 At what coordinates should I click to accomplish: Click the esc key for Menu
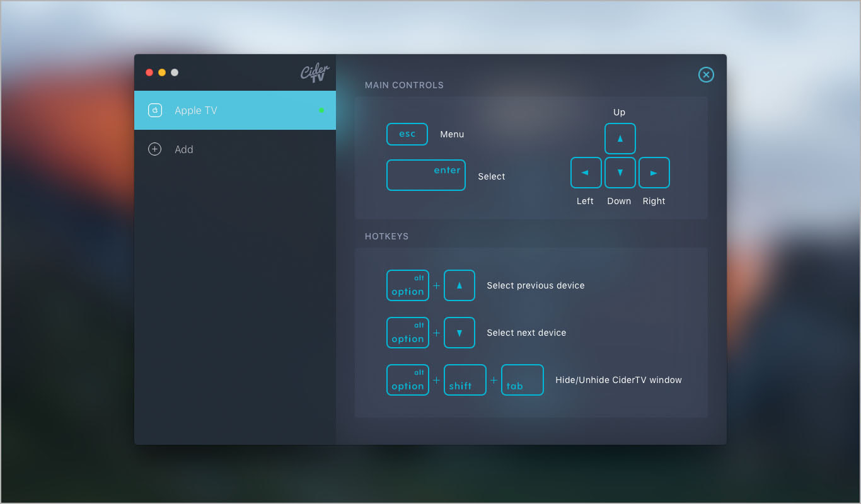(x=407, y=134)
